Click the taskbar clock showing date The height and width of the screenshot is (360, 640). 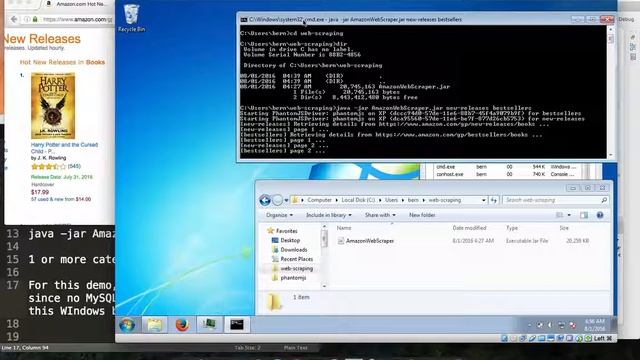point(594,325)
